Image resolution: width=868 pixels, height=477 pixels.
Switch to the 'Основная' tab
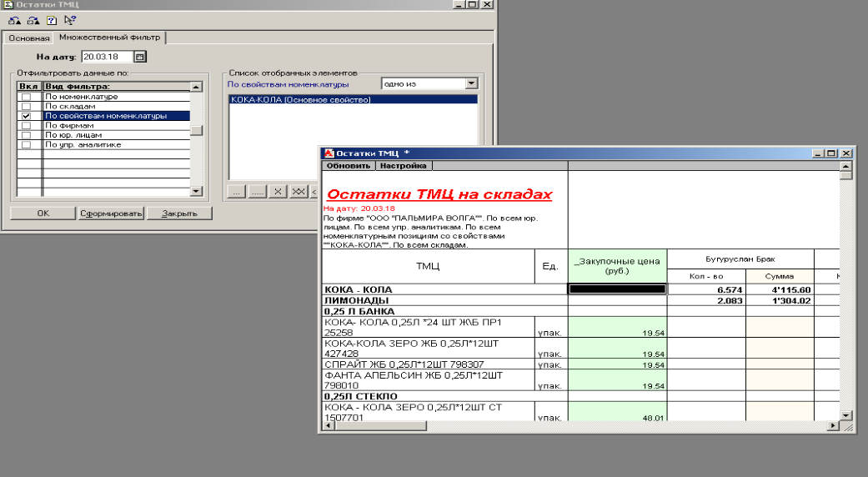click(29, 38)
